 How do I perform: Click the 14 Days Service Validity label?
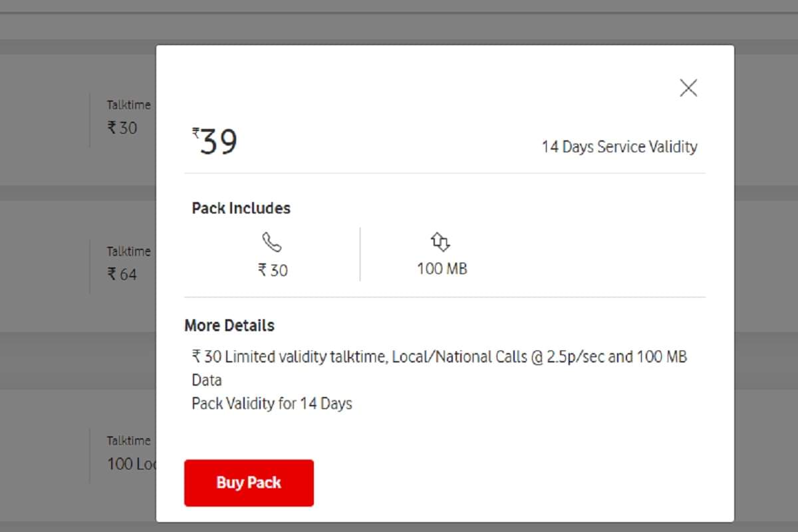coord(620,146)
